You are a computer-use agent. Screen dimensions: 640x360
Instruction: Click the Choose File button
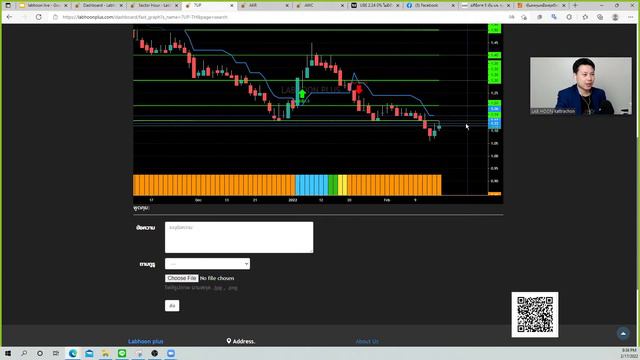182,278
